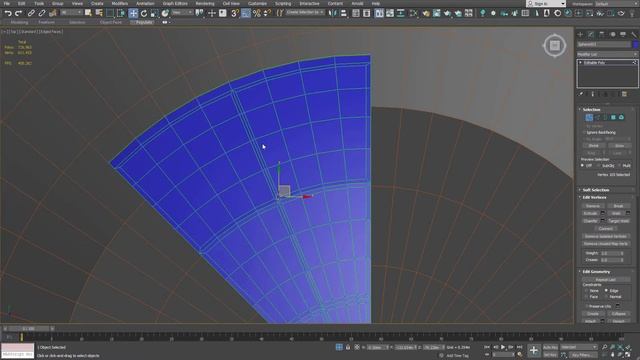Activate the Select and Move tool
This screenshot has width=640, height=360.
[x=133, y=13]
